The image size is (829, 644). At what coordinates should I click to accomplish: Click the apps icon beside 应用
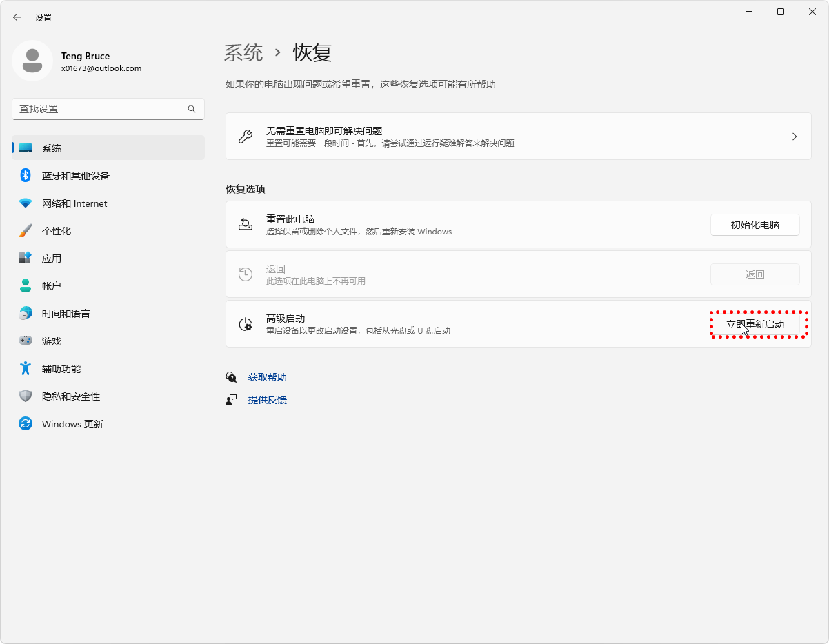point(26,259)
